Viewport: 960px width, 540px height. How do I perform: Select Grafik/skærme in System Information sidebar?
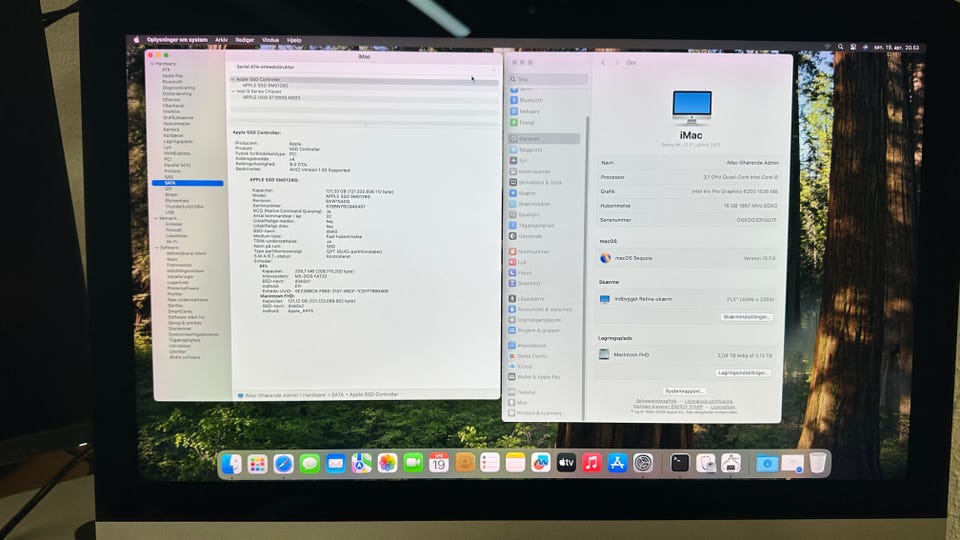point(178,118)
